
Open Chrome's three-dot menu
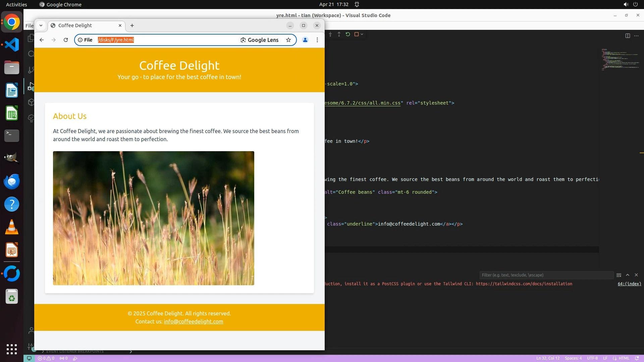coord(317,40)
